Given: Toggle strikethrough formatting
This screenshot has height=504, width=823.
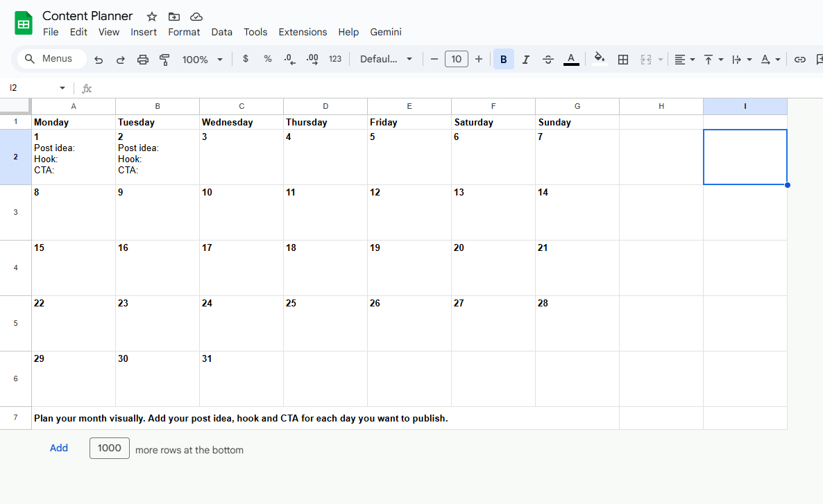Looking at the screenshot, I should (548, 60).
